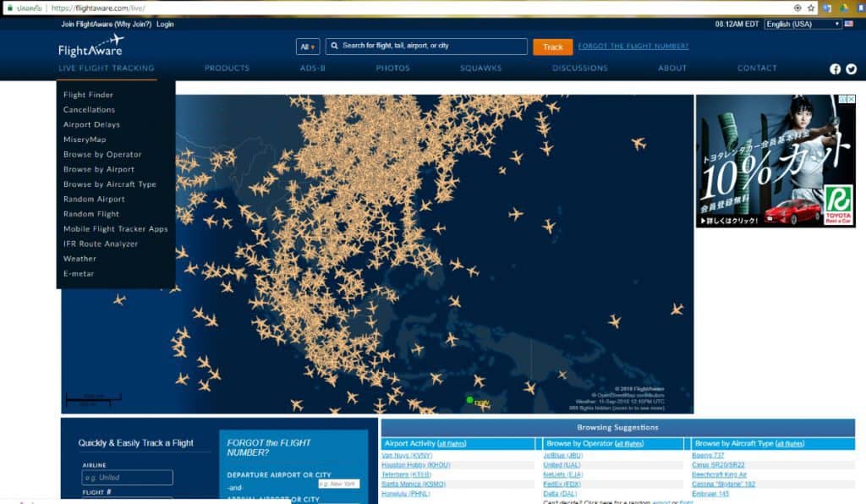This screenshot has width=866, height=504.
Task: Click the Login link
Action: [165, 25]
